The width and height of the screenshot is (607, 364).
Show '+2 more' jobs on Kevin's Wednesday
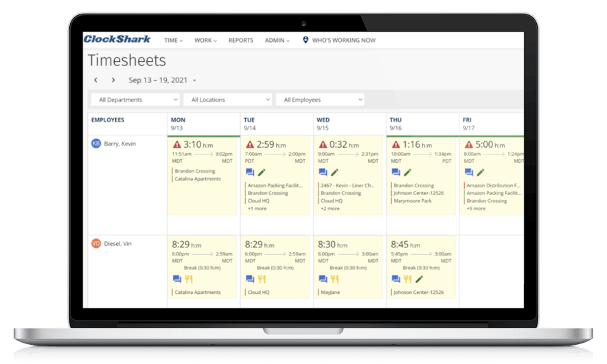(330, 208)
